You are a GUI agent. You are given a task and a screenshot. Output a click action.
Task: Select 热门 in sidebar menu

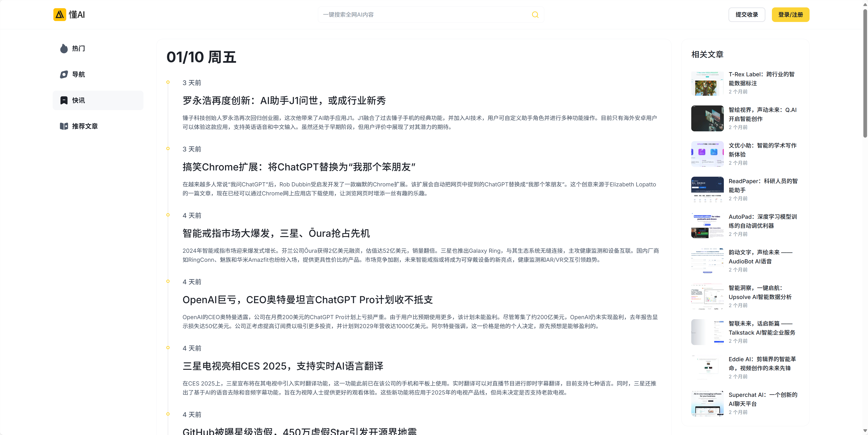click(78, 49)
